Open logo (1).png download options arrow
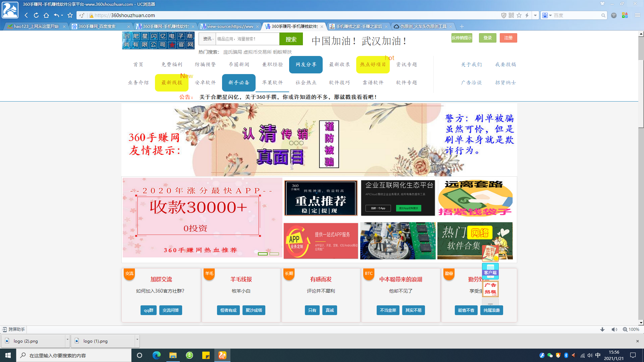Image resolution: width=644 pixels, height=362 pixels. (x=137, y=341)
